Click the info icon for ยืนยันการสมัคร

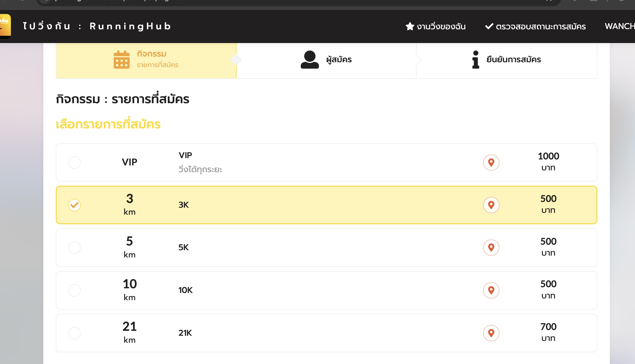(475, 60)
